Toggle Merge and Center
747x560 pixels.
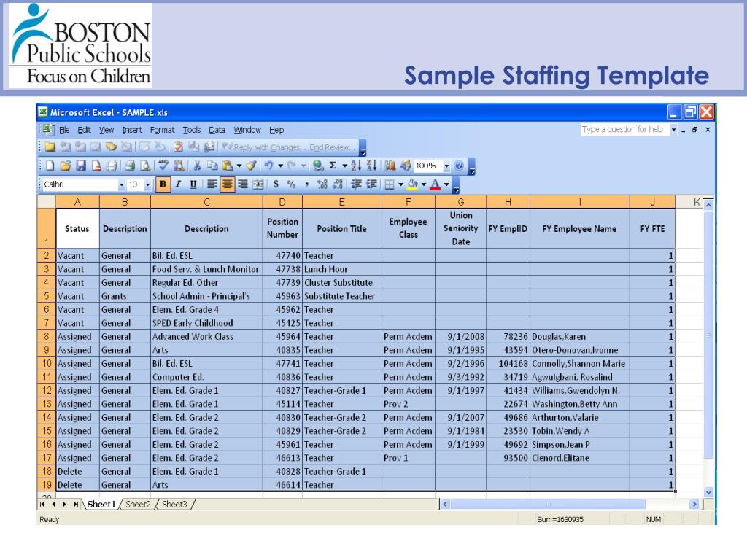click(258, 184)
